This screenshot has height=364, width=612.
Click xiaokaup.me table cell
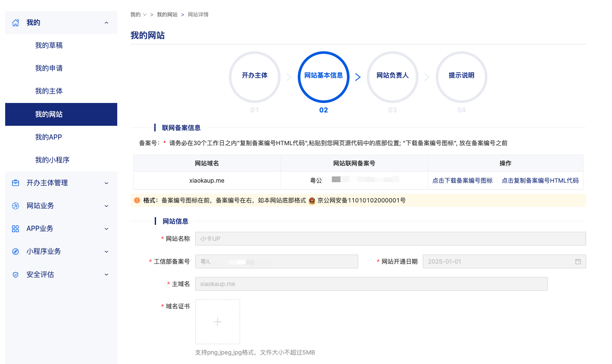click(x=207, y=180)
